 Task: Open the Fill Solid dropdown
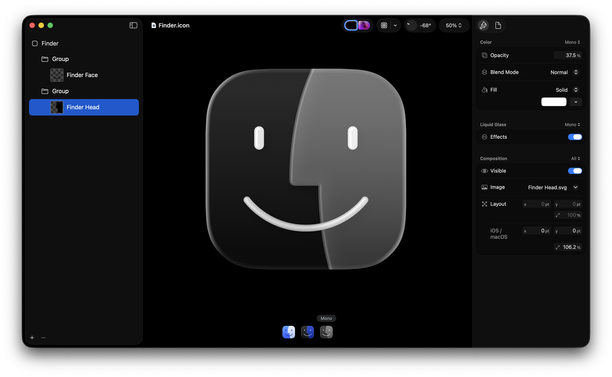tap(567, 90)
